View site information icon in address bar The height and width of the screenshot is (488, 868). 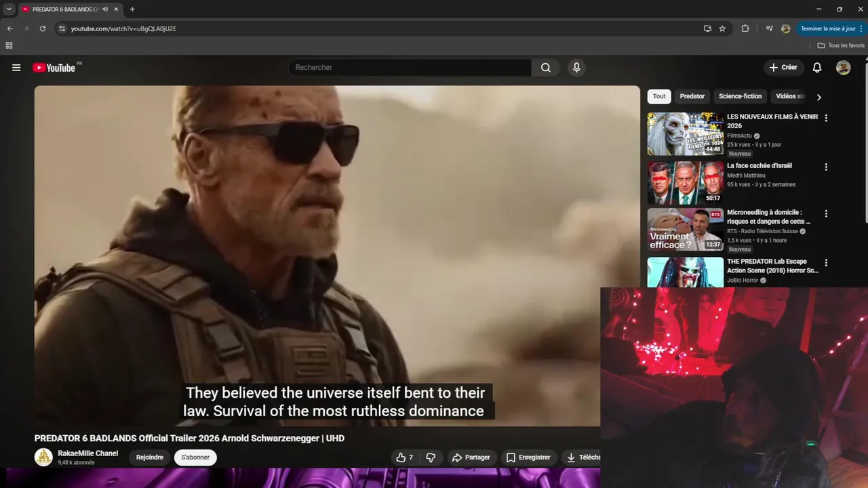click(x=62, y=28)
